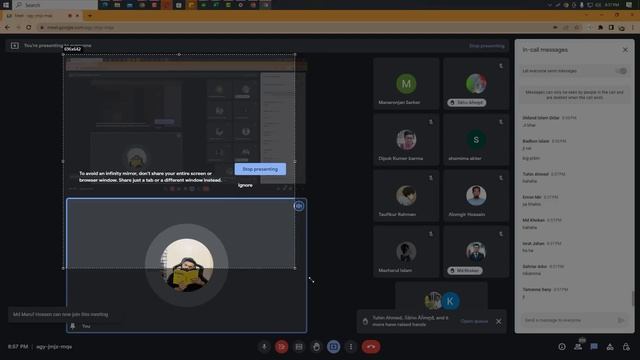Viewport: 640px width, 360px height.
Task: Click the blue present-screen control button
Action: [333, 347]
